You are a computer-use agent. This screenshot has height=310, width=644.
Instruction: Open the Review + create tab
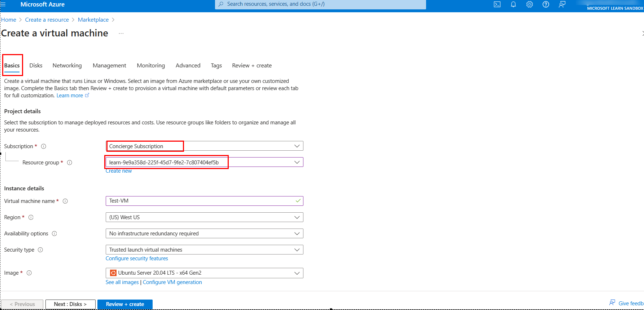pyautogui.click(x=252, y=66)
